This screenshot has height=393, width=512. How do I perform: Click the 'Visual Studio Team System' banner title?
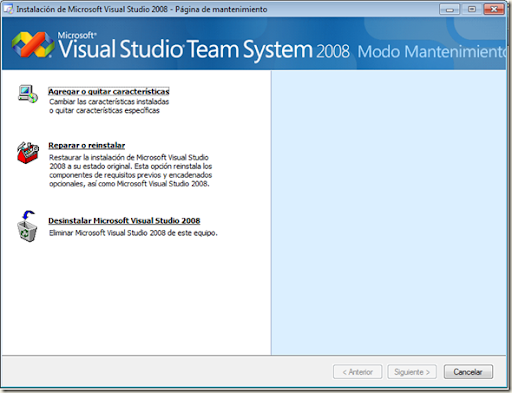(186, 49)
